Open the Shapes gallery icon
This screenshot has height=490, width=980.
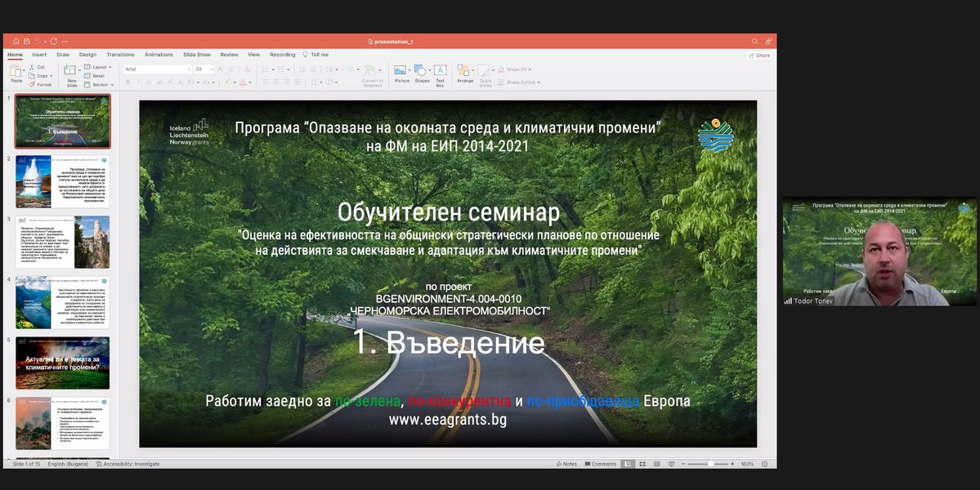click(420, 70)
